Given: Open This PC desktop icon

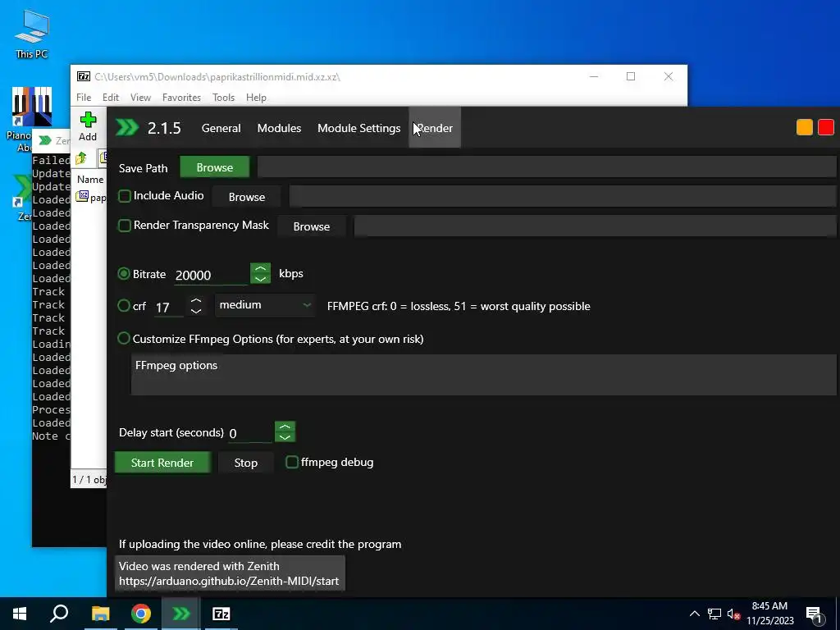Looking at the screenshot, I should point(32,33).
